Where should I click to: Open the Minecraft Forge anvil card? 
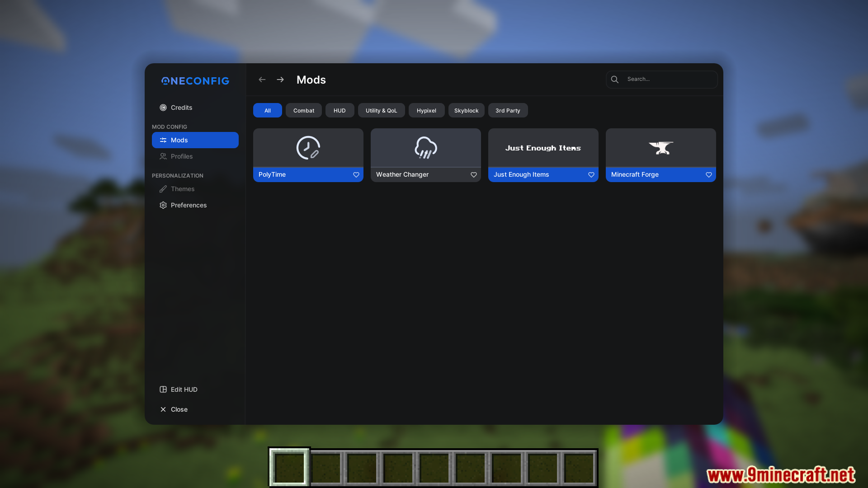[661, 148]
